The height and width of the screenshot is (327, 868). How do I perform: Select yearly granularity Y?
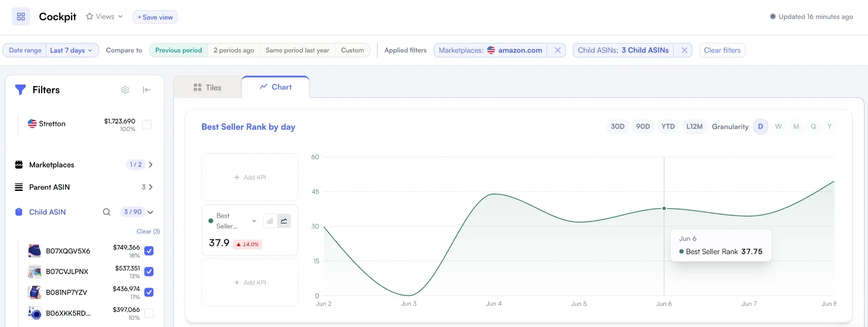click(x=830, y=127)
